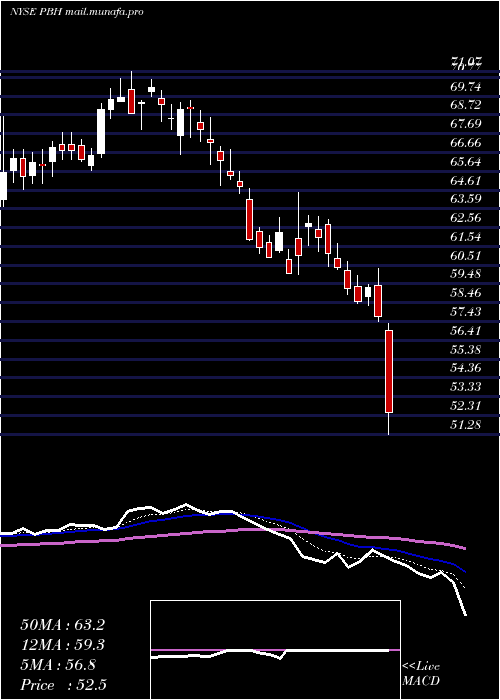Click the <<Live MACD label
Screen dimensions: 500x700
421,674
